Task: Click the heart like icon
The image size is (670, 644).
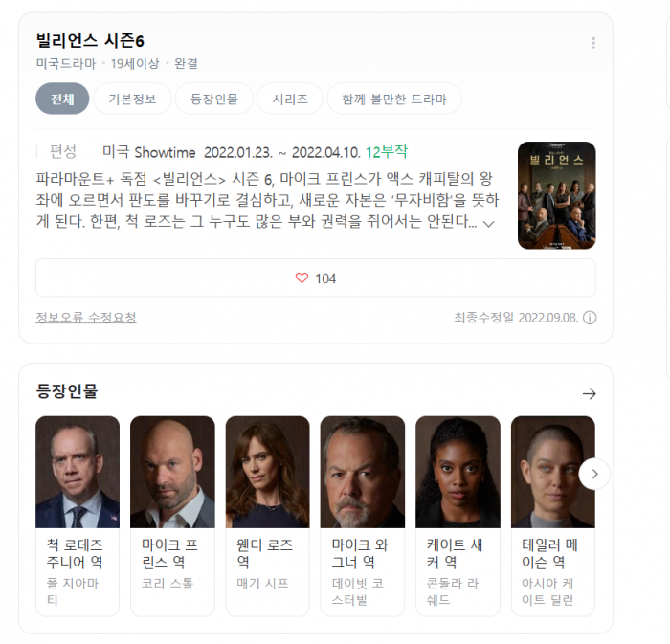Action: pyautogui.click(x=301, y=278)
